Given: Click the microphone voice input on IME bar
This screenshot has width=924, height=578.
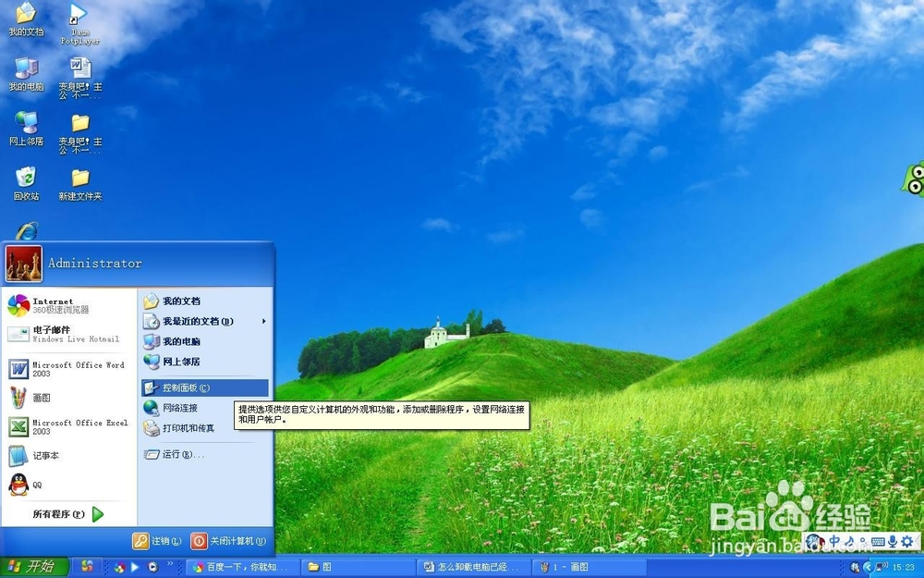Looking at the screenshot, I should pos(894,541).
